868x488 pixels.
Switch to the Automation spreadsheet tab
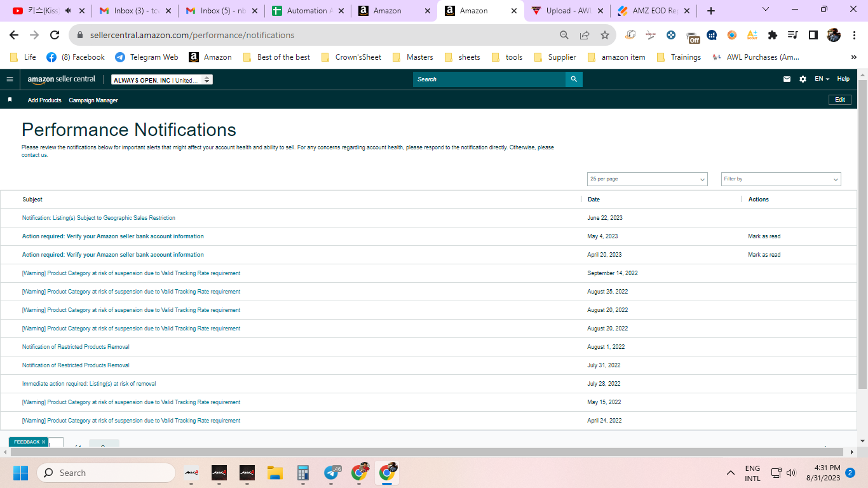tap(306, 11)
